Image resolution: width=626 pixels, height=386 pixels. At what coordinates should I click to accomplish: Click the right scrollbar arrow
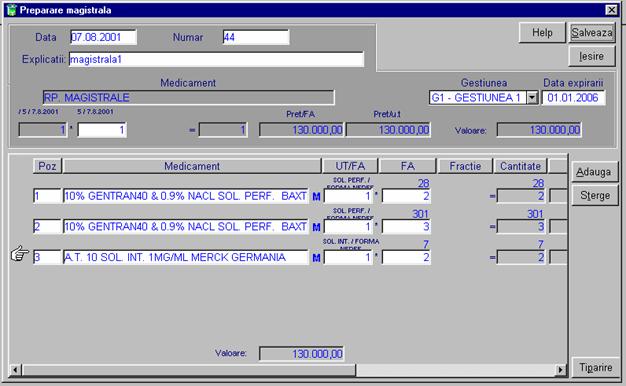[x=561, y=370]
